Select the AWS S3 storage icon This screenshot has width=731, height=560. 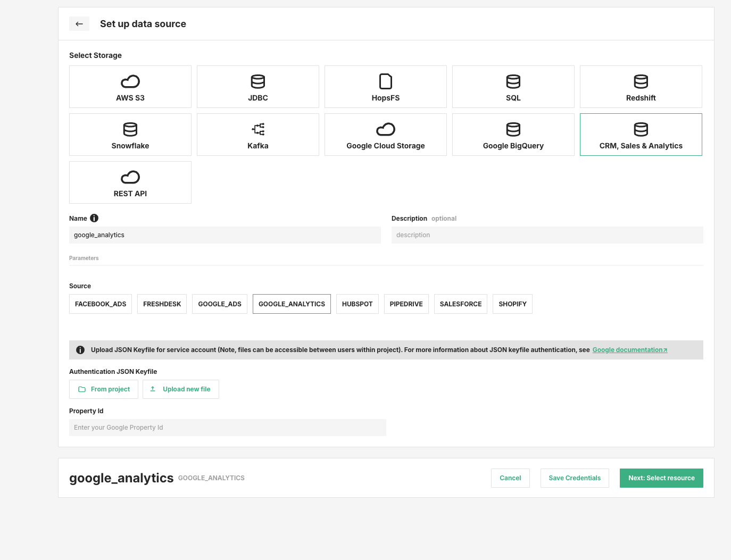tap(130, 86)
